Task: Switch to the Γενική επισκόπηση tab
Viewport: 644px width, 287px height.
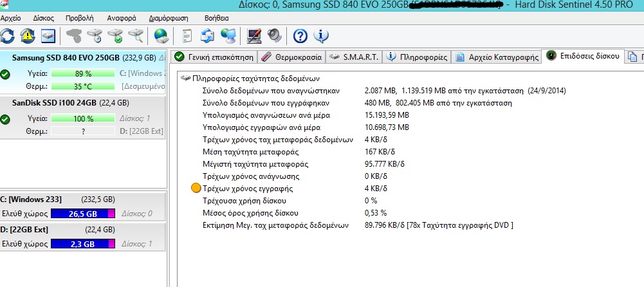Action: (x=214, y=57)
